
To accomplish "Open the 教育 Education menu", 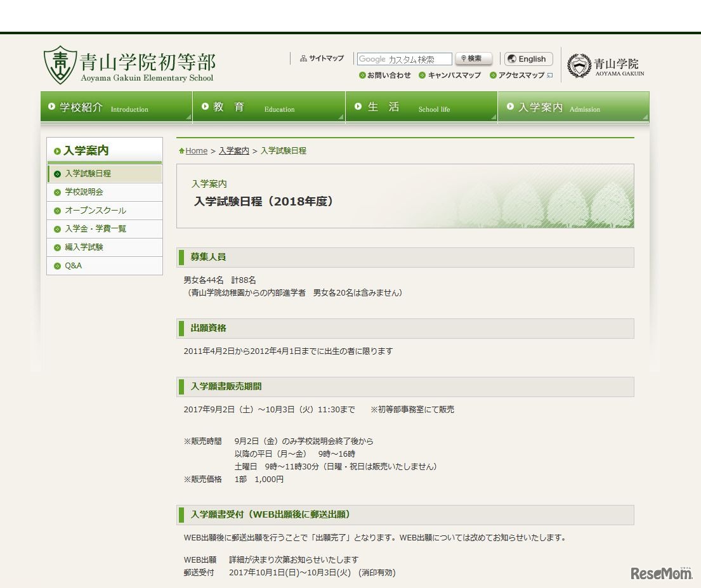I will tap(268, 107).
